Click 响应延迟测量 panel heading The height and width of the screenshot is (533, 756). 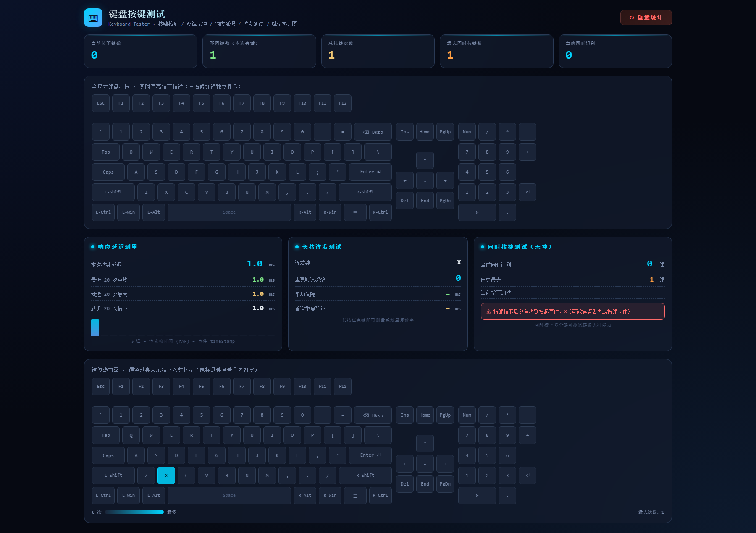tap(118, 247)
